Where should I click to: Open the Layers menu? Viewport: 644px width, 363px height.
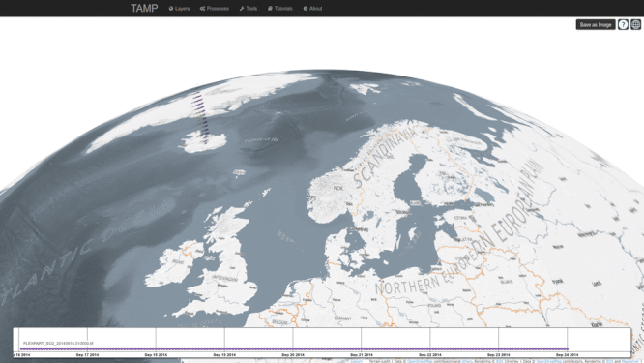pos(179,8)
